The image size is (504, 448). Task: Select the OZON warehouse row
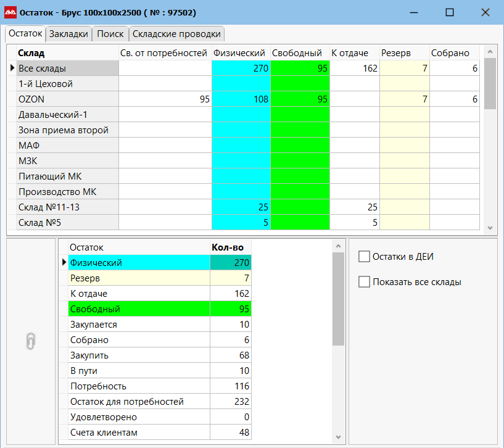(x=67, y=99)
